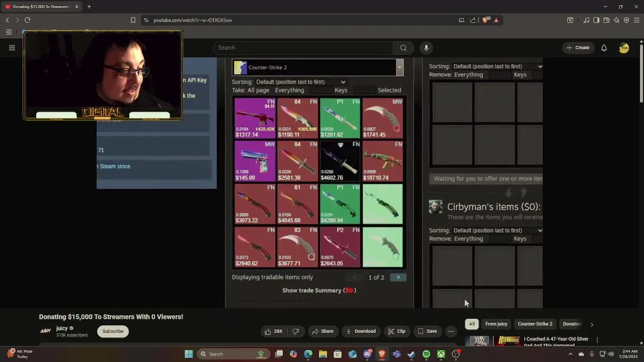
Task: Bookmark this page via address bar icon
Action: (x=133, y=20)
